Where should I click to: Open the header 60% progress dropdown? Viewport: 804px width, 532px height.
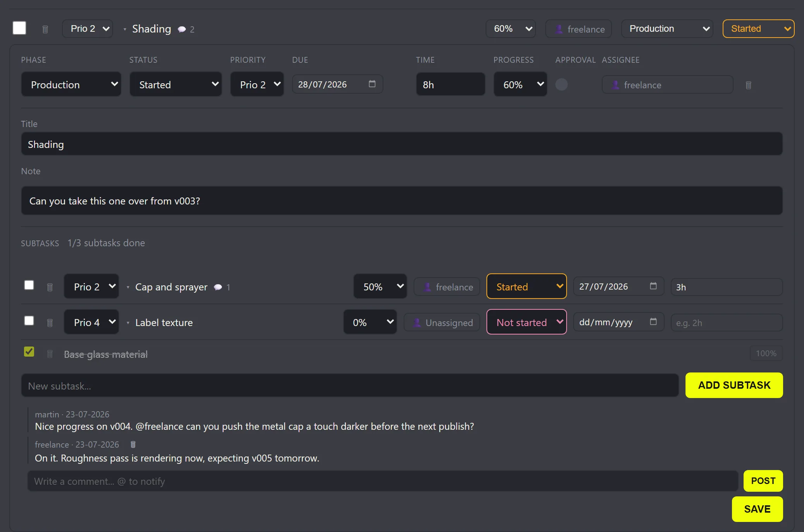point(511,29)
